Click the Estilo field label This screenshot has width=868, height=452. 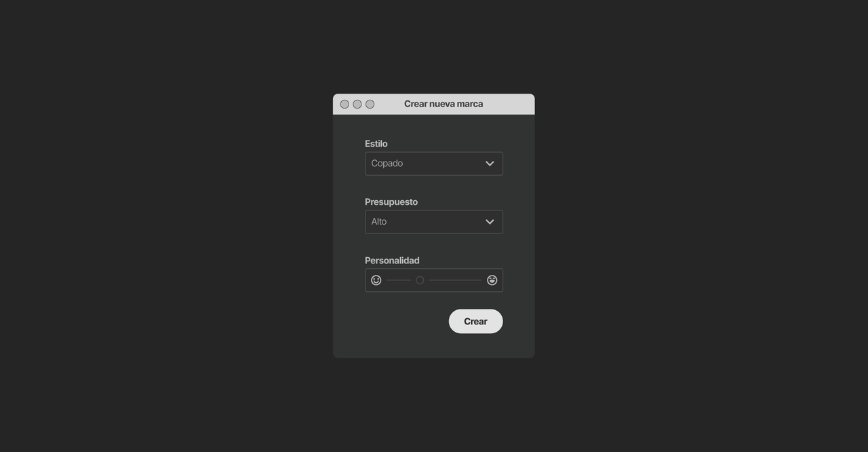pyautogui.click(x=376, y=144)
